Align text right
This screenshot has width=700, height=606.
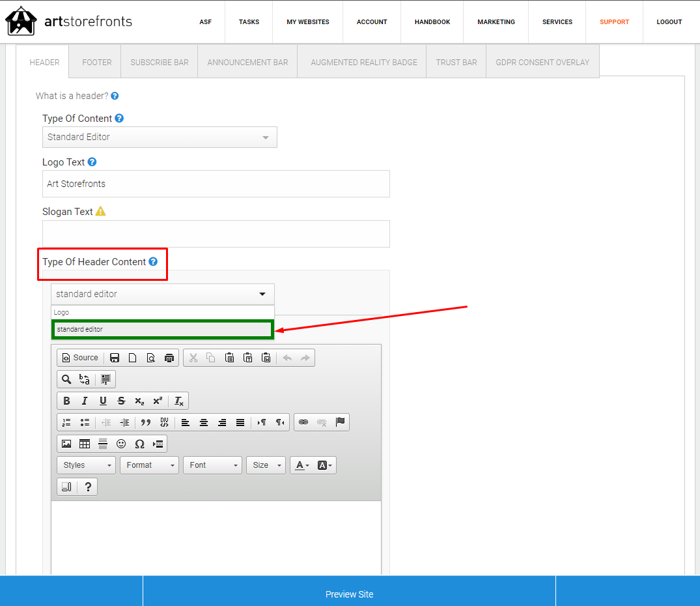pyautogui.click(x=222, y=422)
